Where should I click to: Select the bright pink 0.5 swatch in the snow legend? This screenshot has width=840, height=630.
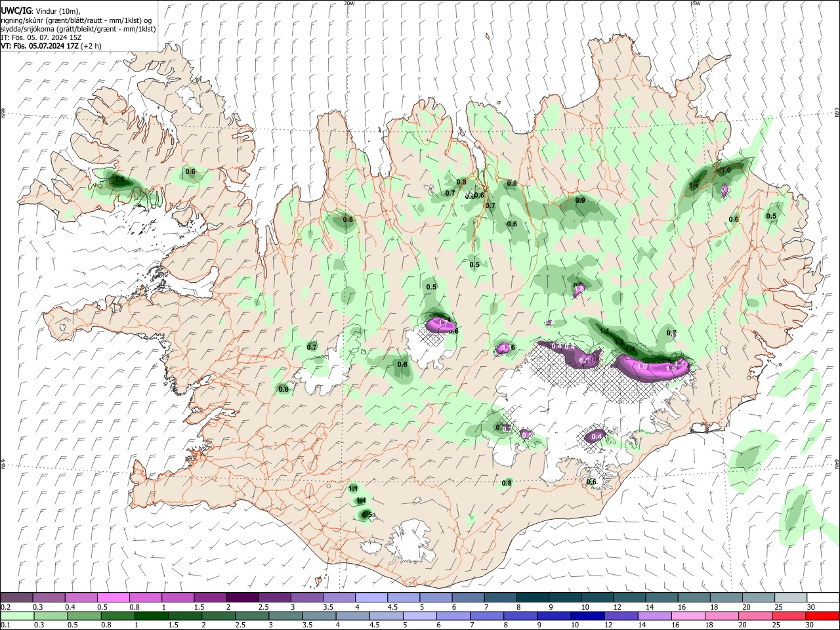(x=113, y=598)
